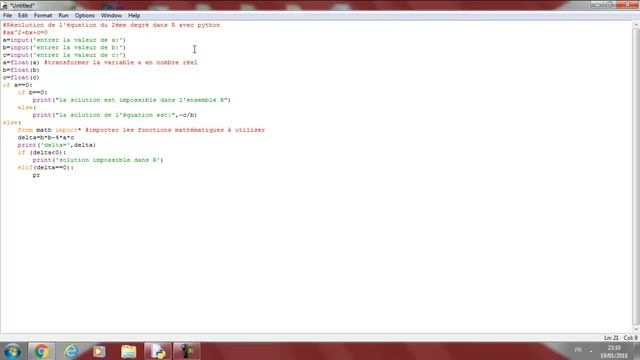The height and width of the screenshot is (360, 640).
Task: Click the comment '#transformer la variable a en nombre réel'
Action: point(121,62)
